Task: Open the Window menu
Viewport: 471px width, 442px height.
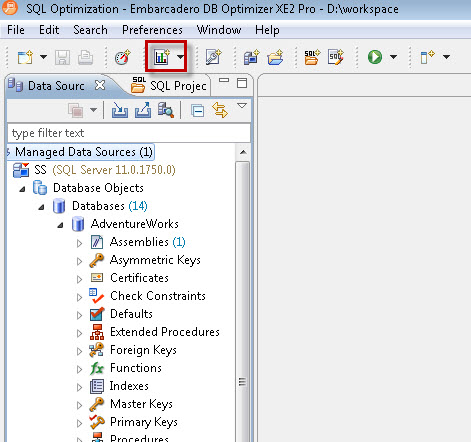Action: tap(219, 30)
